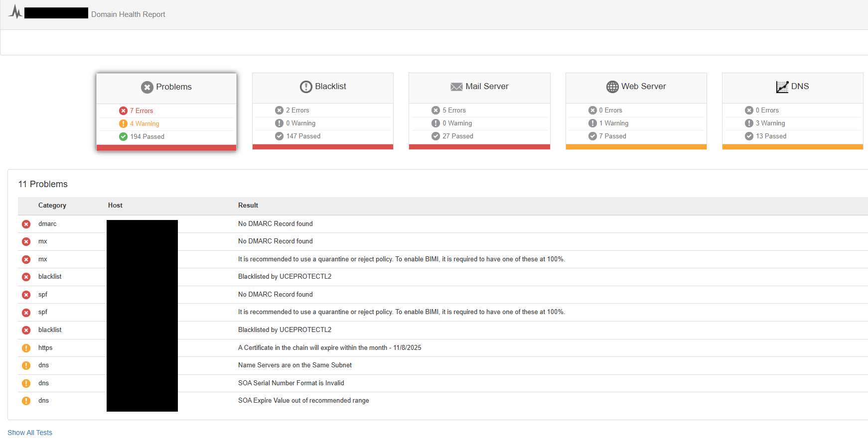This screenshot has width=868, height=440.
Task: Open the Blacklisted by UCEPROTECTL2 result in first blacklist row
Action: pyautogui.click(x=285, y=276)
